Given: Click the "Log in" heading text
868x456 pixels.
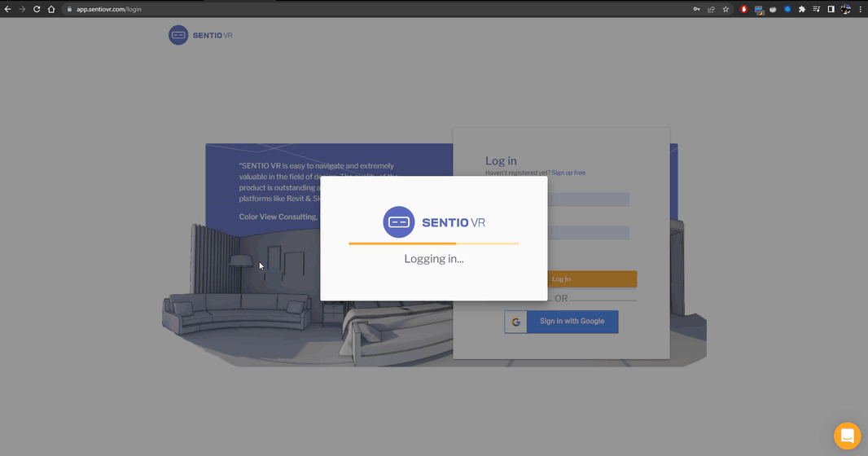Looking at the screenshot, I should tap(501, 160).
